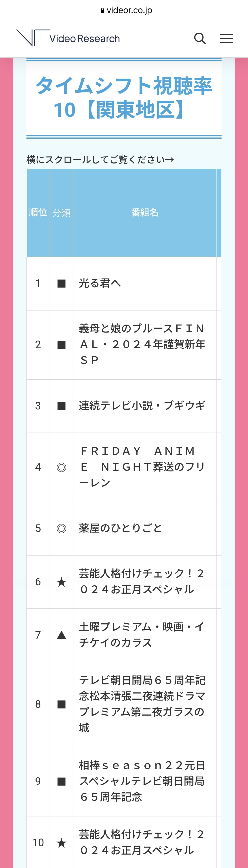Click the 相棒 season 22 program title

tap(142, 781)
